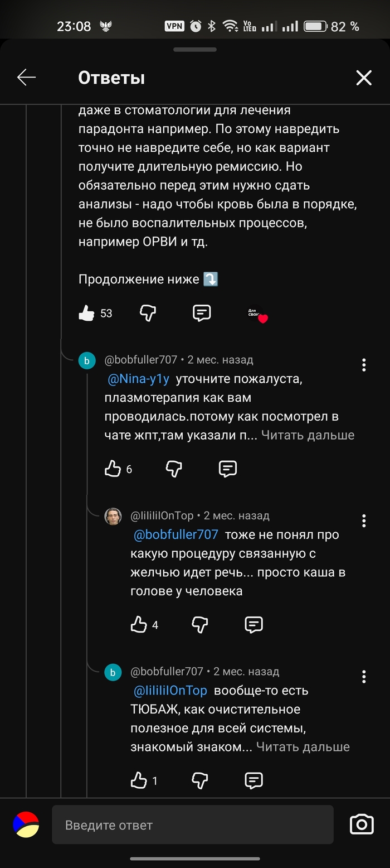Open the camera icon beside reply field
The width and height of the screenshot is (390, 868).
coord(362,824)
